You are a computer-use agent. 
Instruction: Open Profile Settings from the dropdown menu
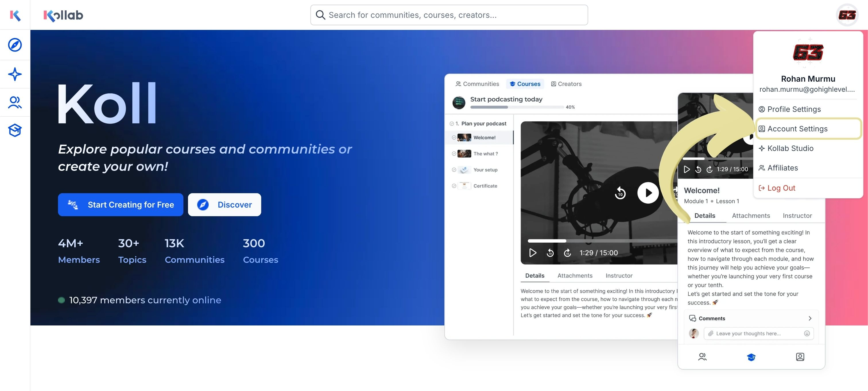click(794, 109)
